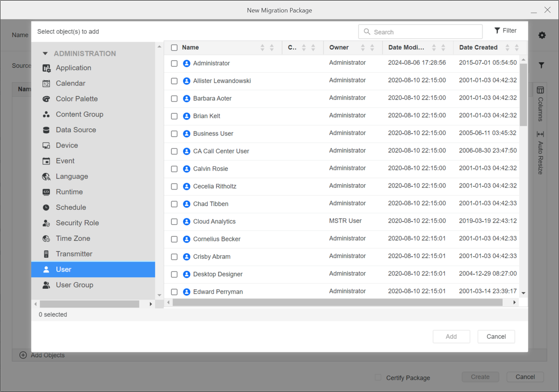Click the Color Palette icon in sidebar
This screenshot has height=392, width=559.
tap(46, 99)
